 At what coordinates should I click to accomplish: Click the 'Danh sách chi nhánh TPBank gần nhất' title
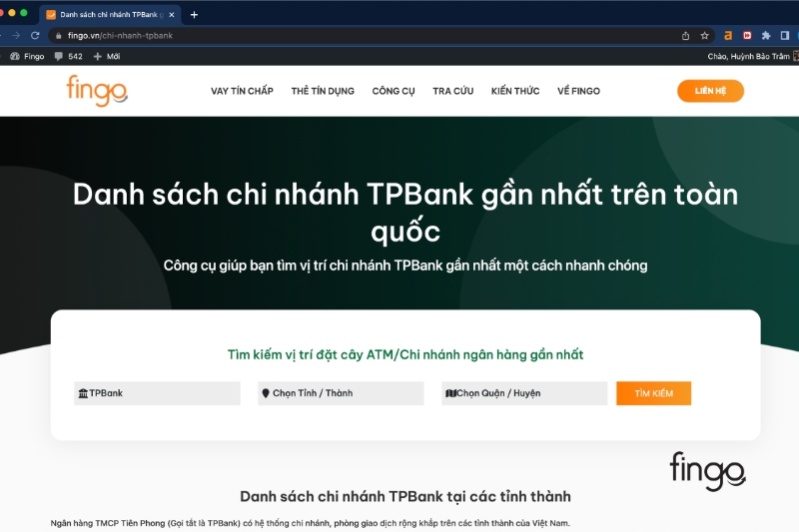tap(405, 213)
